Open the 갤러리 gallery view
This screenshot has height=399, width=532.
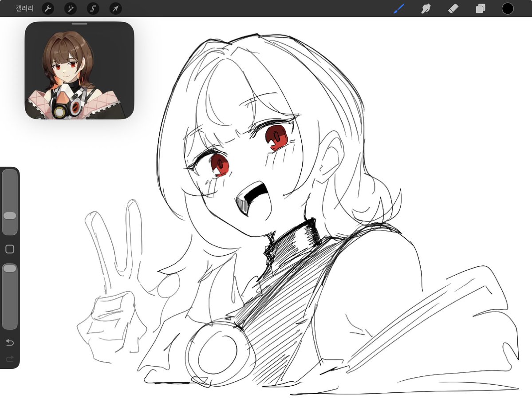pyautogui.click(x=24, y=8)
